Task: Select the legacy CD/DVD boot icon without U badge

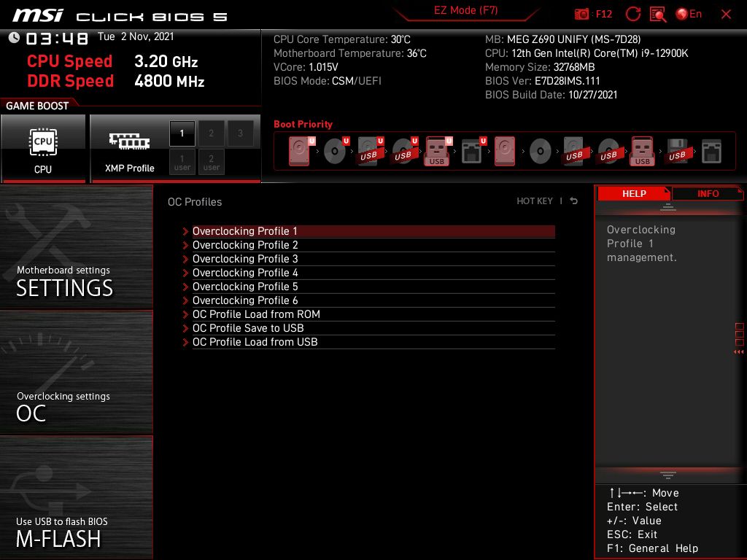Action: click(541, 152)
